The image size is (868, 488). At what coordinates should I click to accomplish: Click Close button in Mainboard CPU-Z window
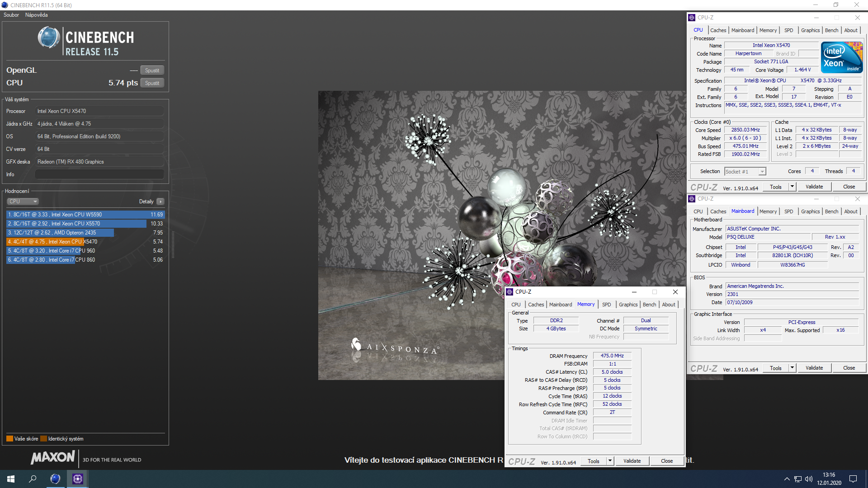(849, 368)
